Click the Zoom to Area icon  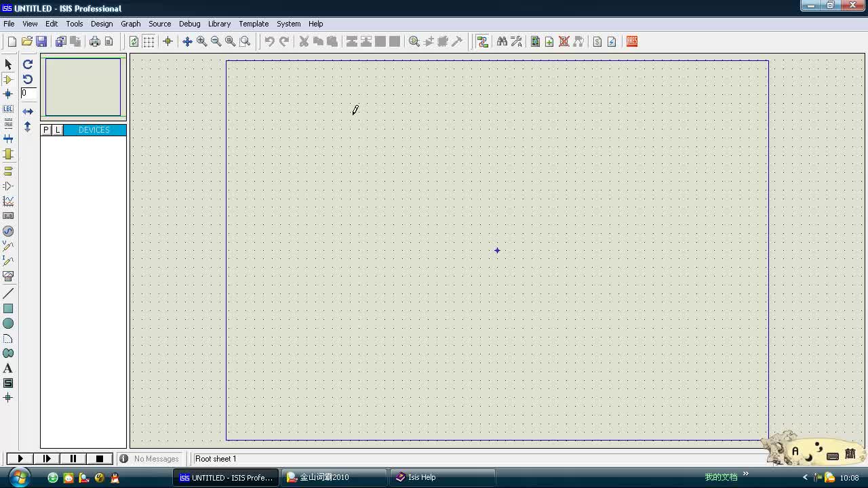click(245, 42)
